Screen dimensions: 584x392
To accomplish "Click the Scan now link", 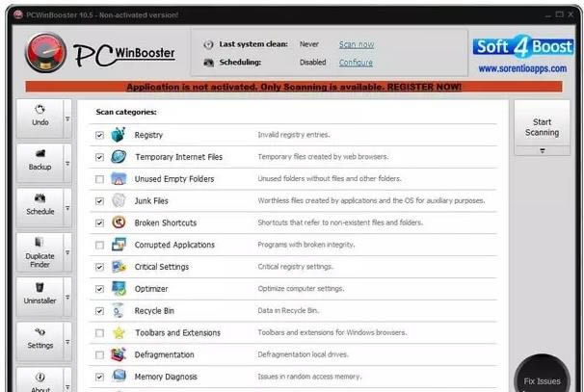I will 357,44.
